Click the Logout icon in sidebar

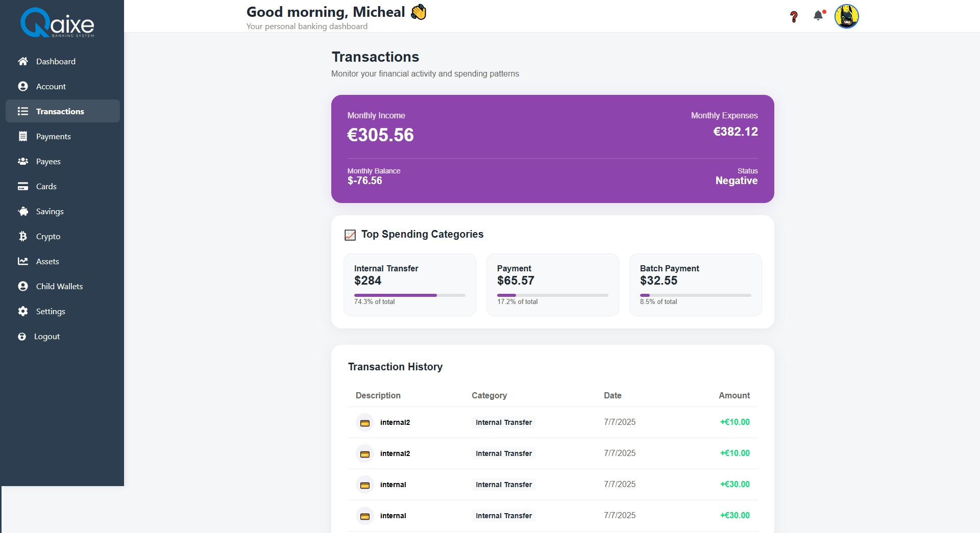coord(22,337)
